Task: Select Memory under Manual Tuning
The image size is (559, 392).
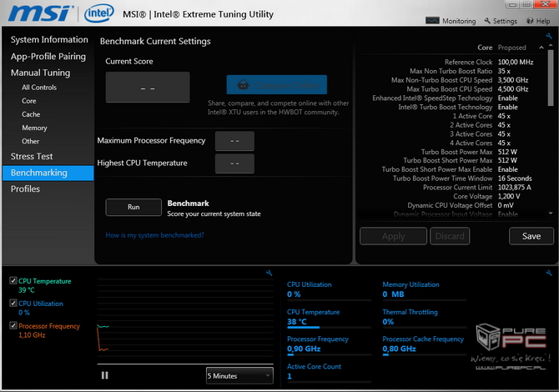Action: click(34, 128)
